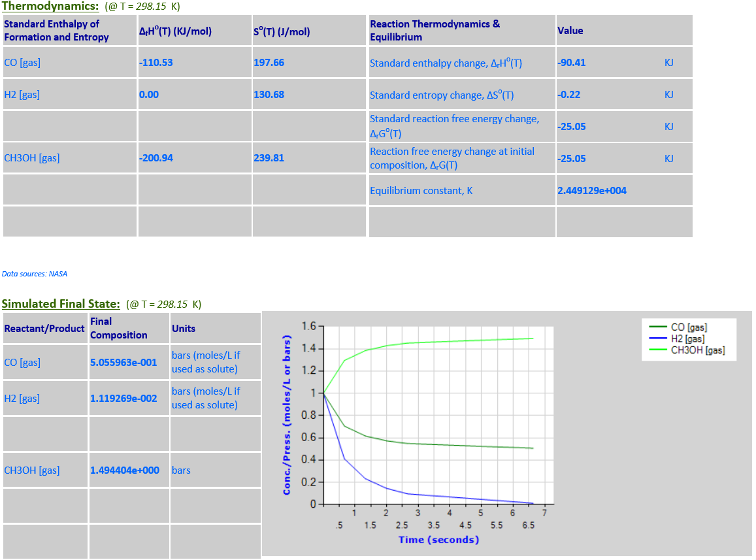Click the Reaction Thermodynamics & Equilibrium header
This screenshot has height=560, width=756.
point(435,31)
